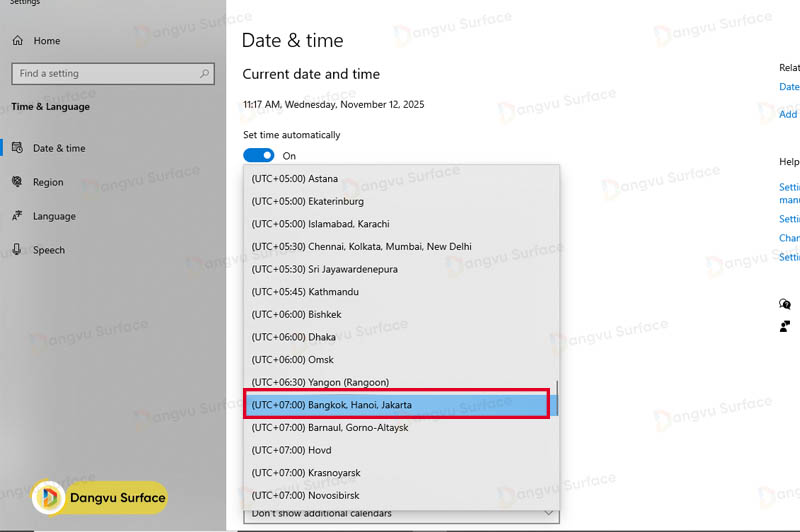Click the Home icon in the sidebar
Image resolution: width=800 pixels, height=532 pixels.
[x=18, y=41]
